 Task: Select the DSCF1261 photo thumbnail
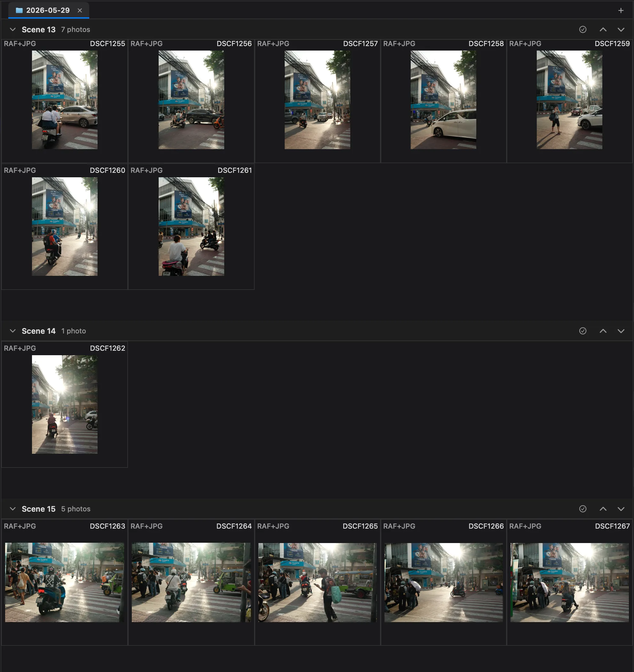pos(191,227)
